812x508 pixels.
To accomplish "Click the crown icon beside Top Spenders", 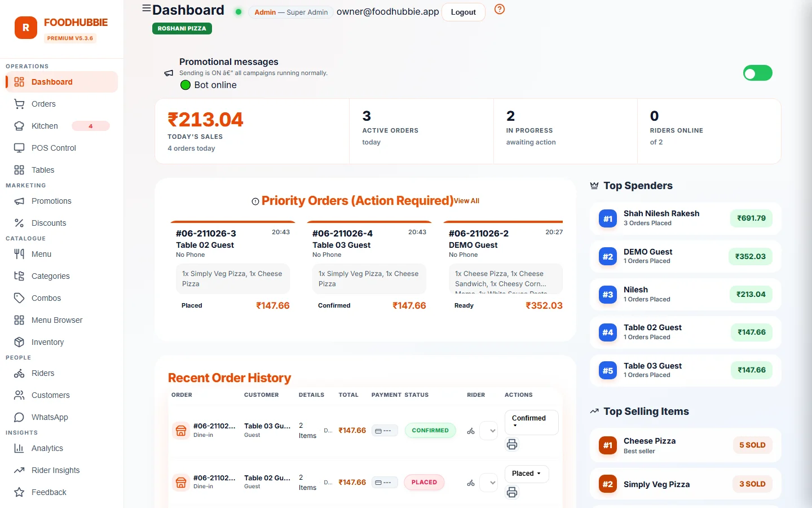I will (x=594, y=186).
